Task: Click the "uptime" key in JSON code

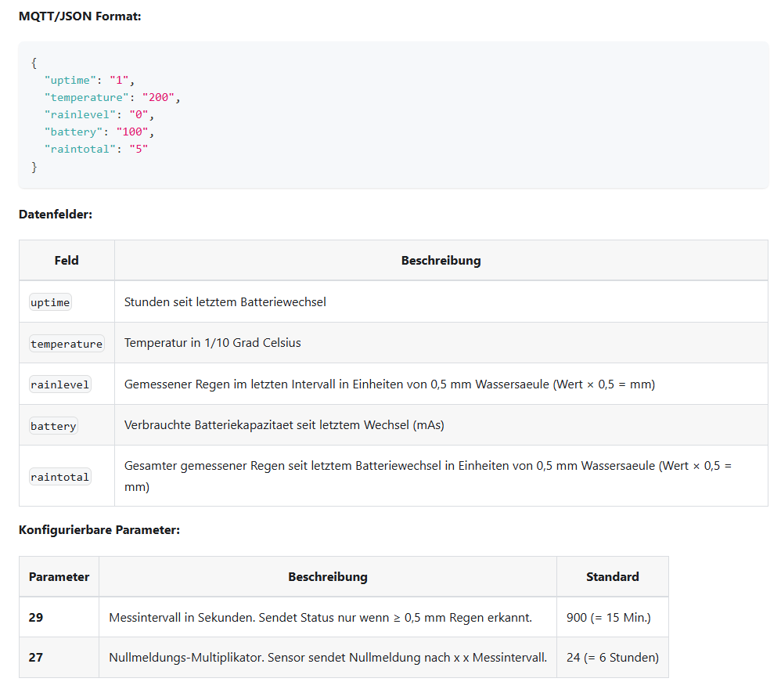Action: click(70, 80)
